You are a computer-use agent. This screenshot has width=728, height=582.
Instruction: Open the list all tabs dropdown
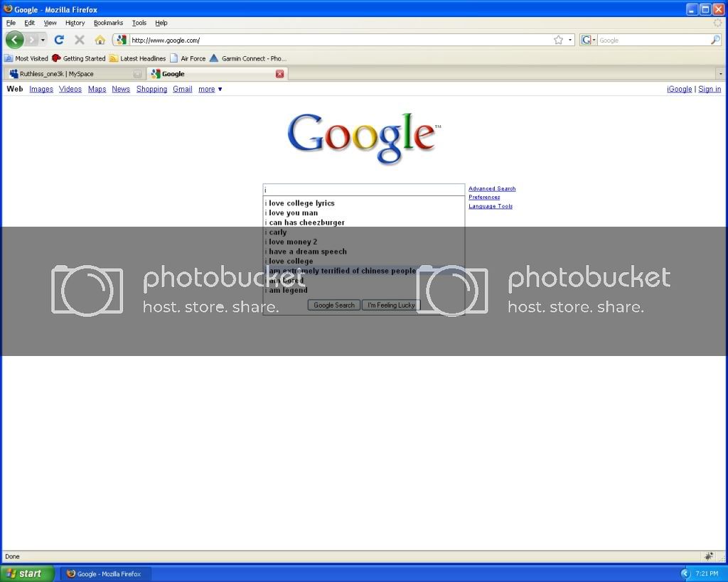coord(720,74)
